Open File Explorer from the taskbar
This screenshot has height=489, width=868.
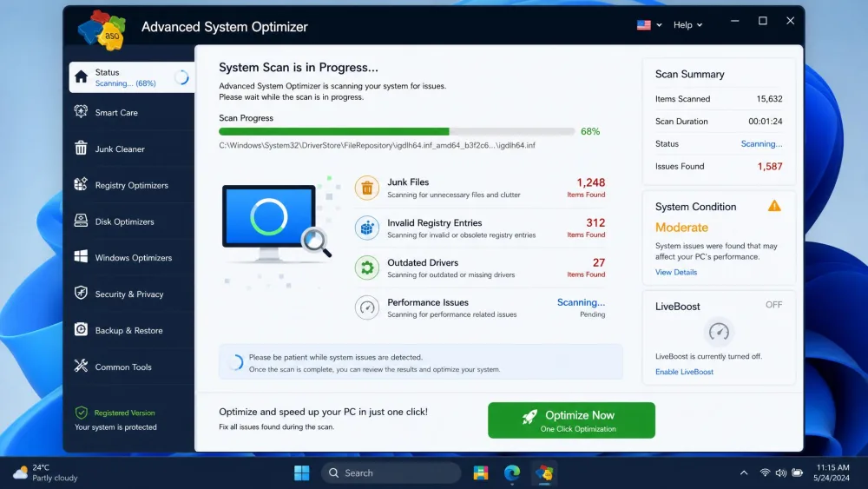click(x=481, y=473)
